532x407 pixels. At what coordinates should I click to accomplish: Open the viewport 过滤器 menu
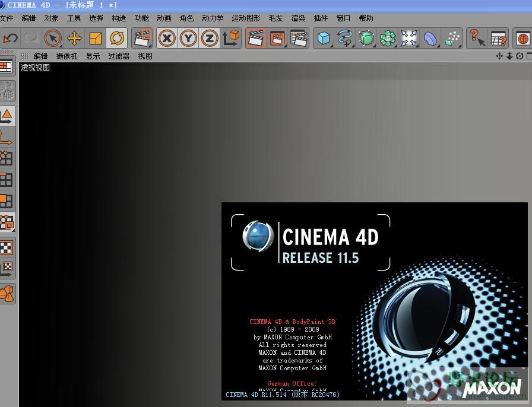pyautogui.click(x=119, y=56)
